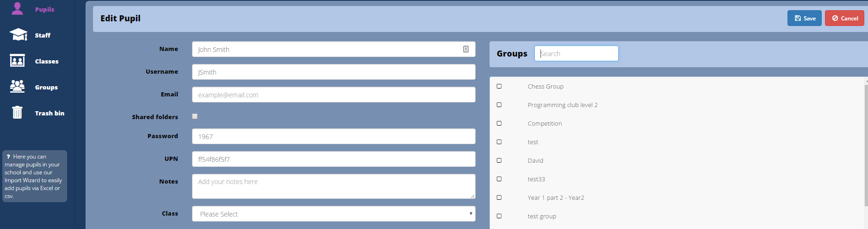Cancel editing the pupil
The height and width of the screenshot is (229, 868).
[844, 18]
